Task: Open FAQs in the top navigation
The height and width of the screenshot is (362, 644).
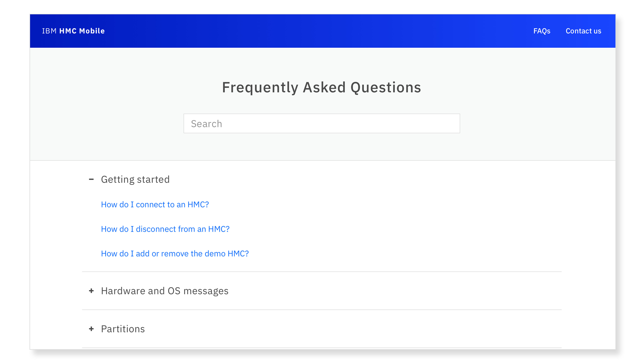Action: (542, 31)
